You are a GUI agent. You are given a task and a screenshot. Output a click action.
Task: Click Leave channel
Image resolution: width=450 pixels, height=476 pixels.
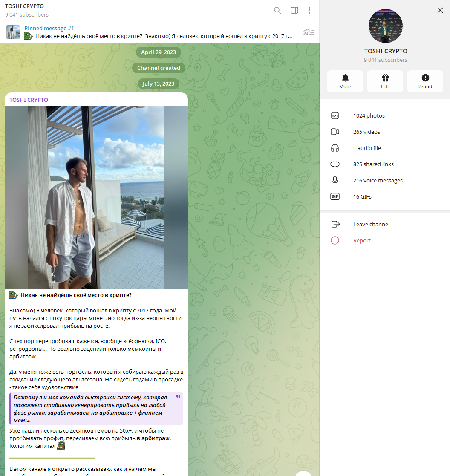[x=371, y=225]
